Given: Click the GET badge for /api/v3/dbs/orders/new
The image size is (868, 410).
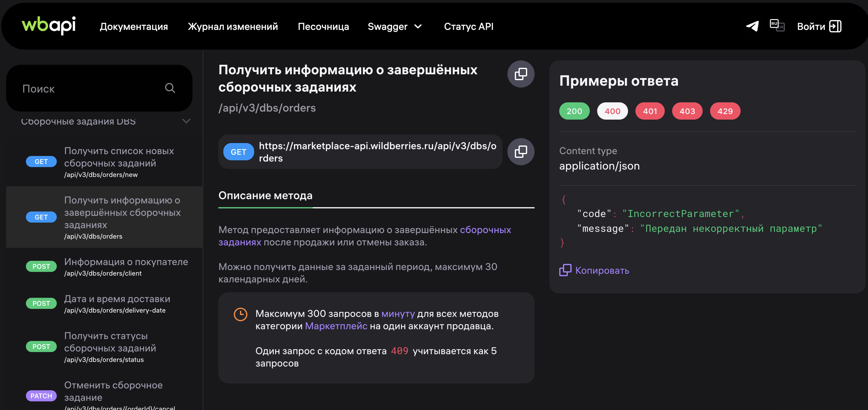Looking at the screenshot, I should 41,162.
